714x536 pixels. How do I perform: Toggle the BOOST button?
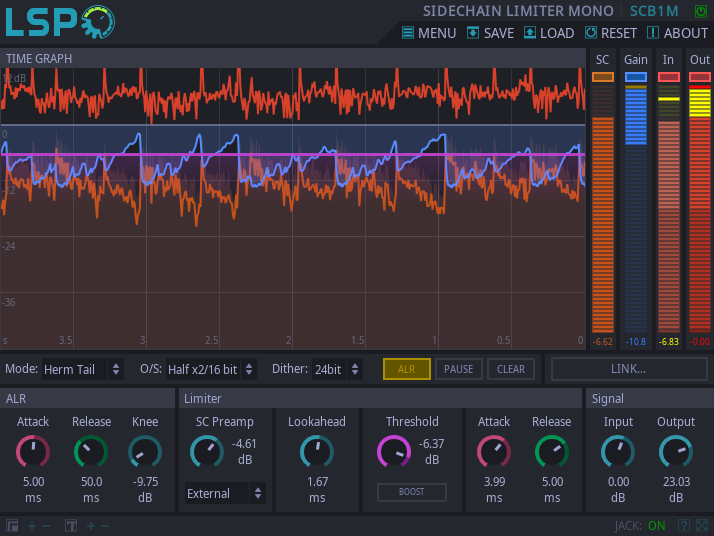point(412,492)
